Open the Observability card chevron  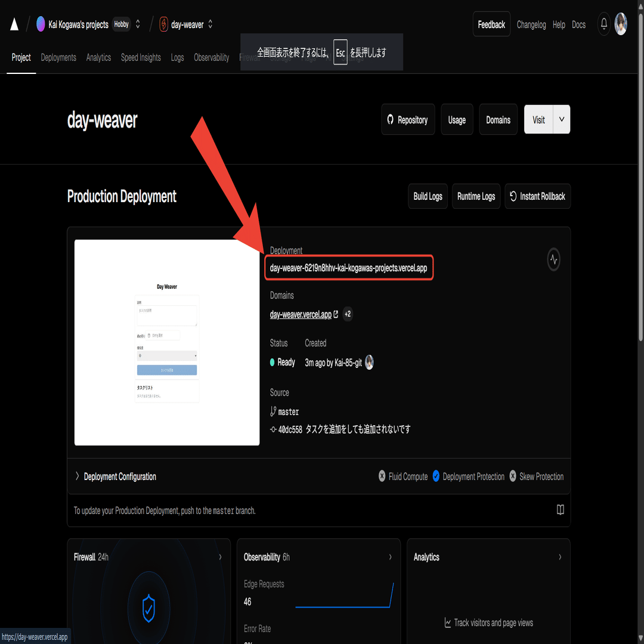[x=390, y=557]
